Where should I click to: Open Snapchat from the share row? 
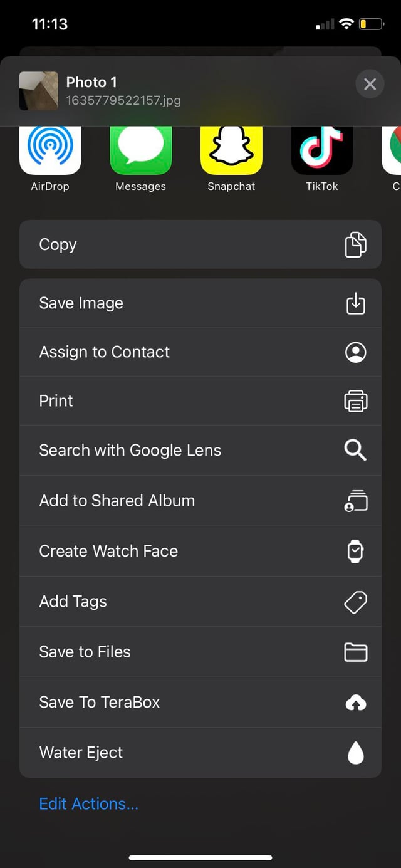231,150
